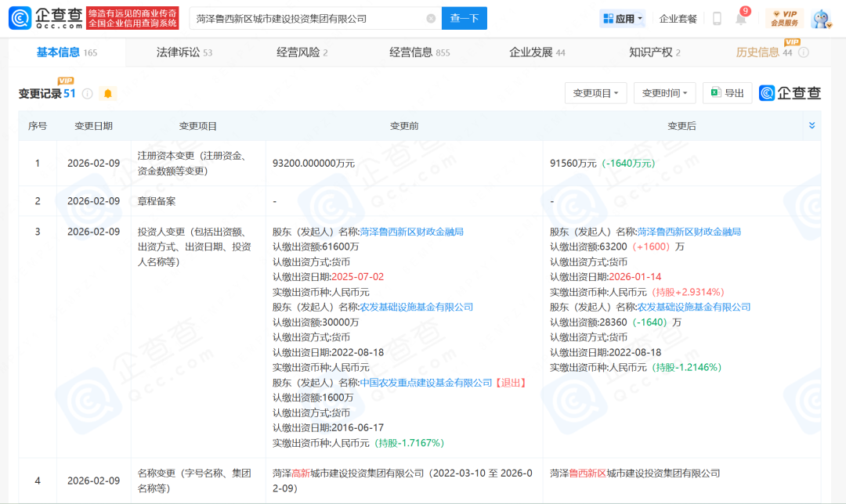Switch to the 知识产权 tab

point(655,52)
